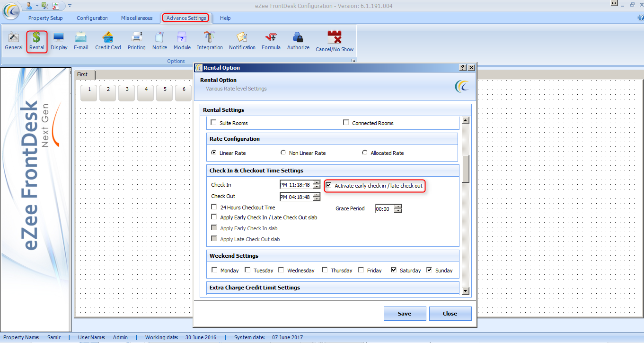The height and width of the screenshot is (343, 644).
Task: Click the user icon in quick access toolbar
Action: 29,6
